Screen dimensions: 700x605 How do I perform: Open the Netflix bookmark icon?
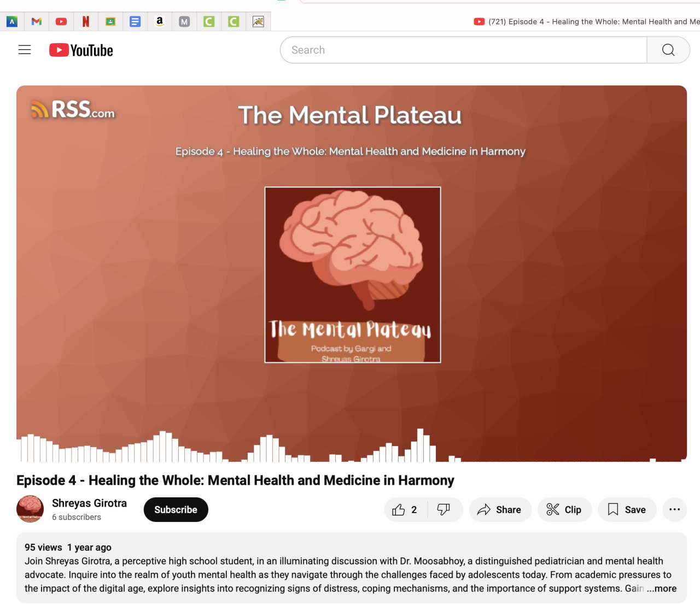click(86, 21)
